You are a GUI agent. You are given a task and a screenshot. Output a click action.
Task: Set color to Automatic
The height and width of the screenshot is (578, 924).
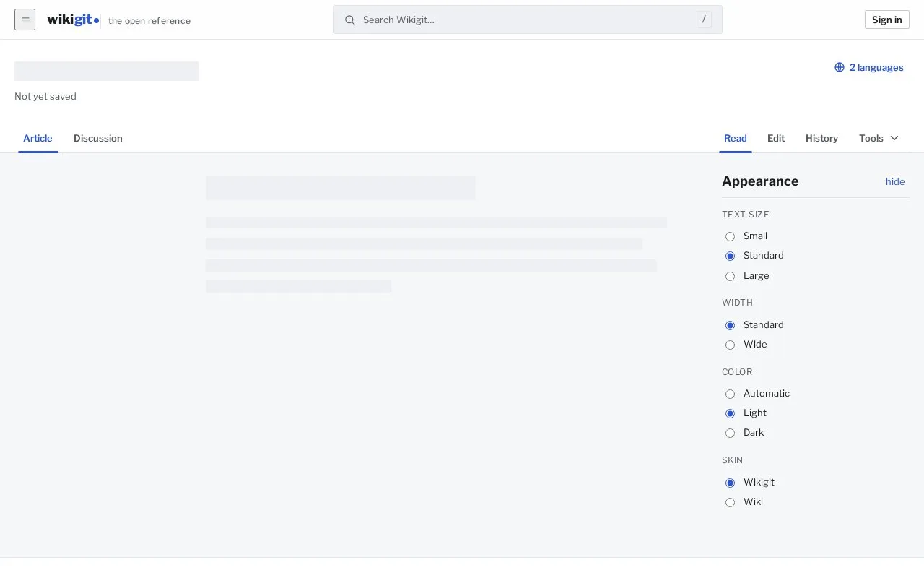[730, 394]
